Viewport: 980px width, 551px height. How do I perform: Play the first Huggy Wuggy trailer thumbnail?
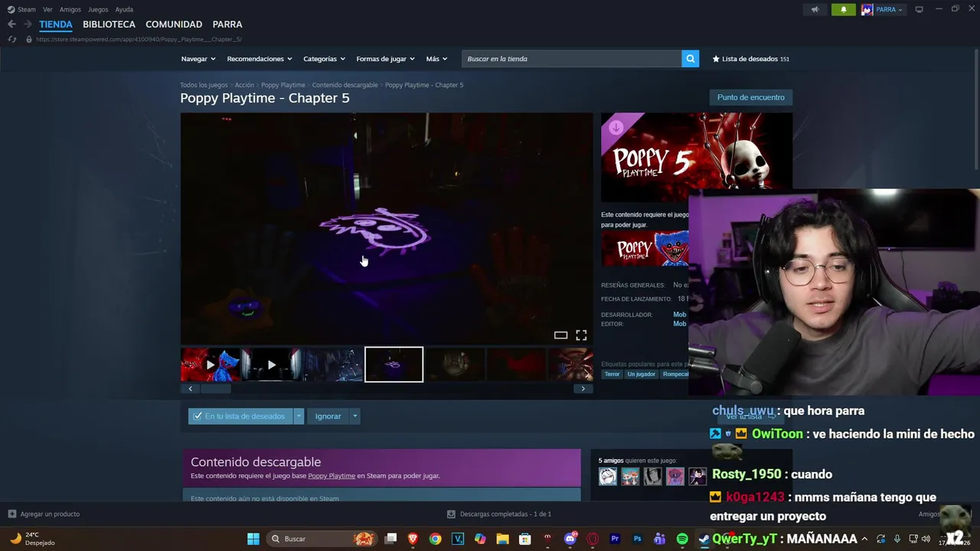pyautogui.click(x=211, y=365)
